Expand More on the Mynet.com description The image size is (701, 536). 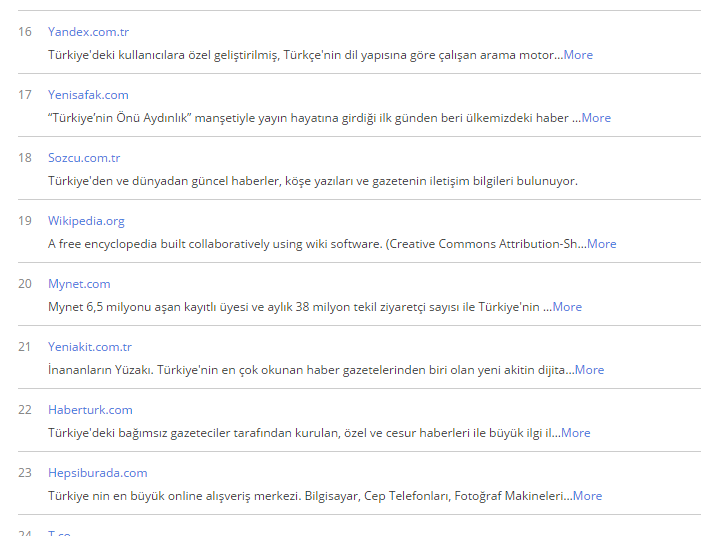click(x=567, y=307)
